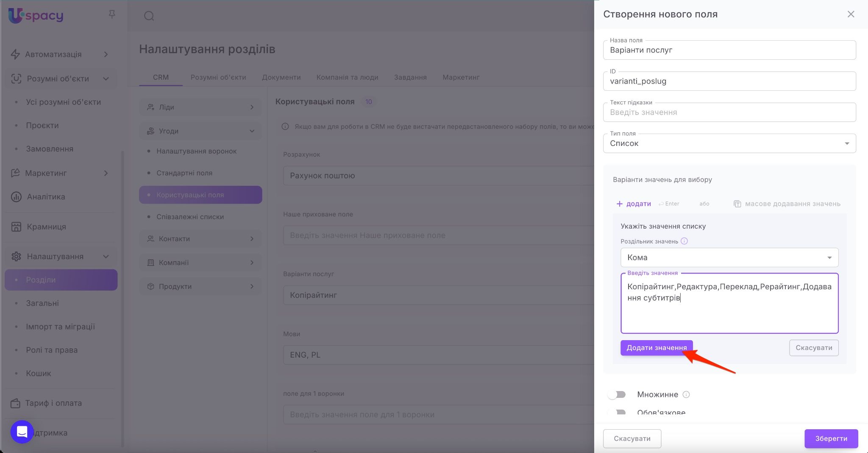Click the info icon next to Роздільник значень
Image resolution: width=868 pixels, height=453 pixels.
(x=684, y=241)
